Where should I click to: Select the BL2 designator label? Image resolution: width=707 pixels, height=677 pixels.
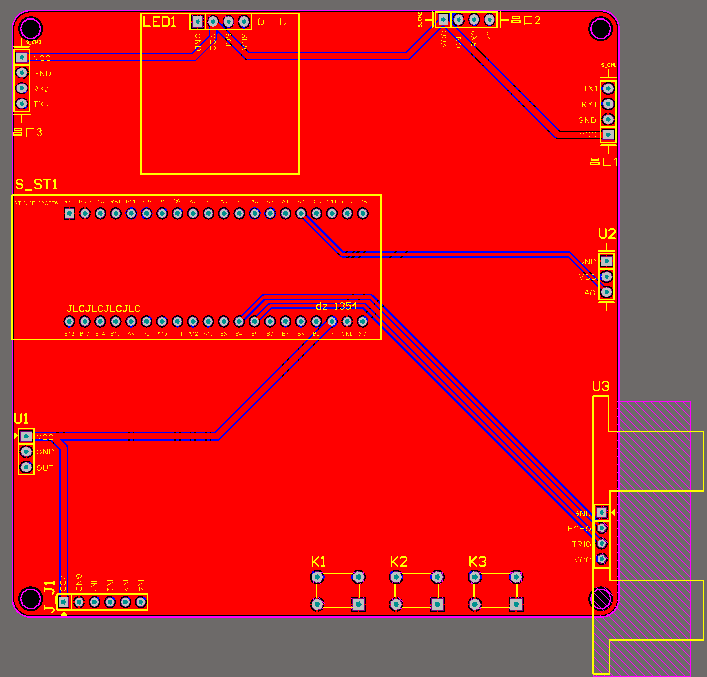coord(526,20)
